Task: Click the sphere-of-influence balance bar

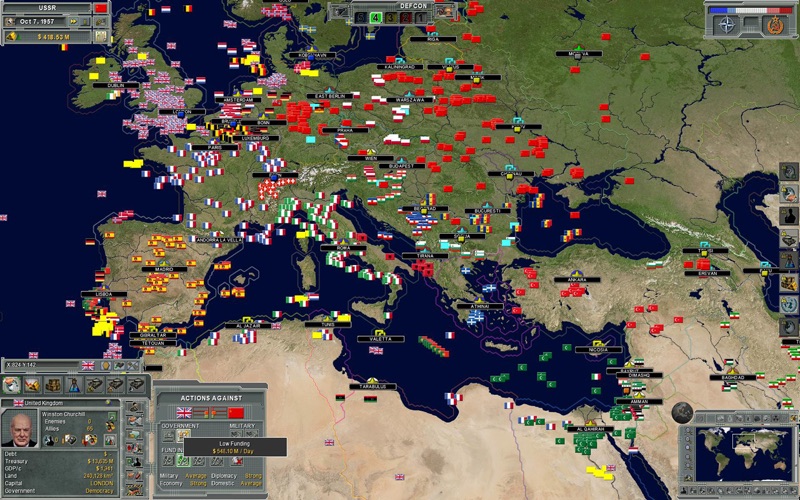Action: point(751,10)
